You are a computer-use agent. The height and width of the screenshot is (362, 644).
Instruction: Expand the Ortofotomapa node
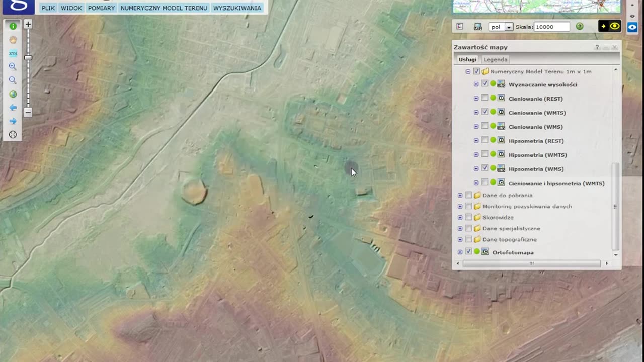point(460,252)
